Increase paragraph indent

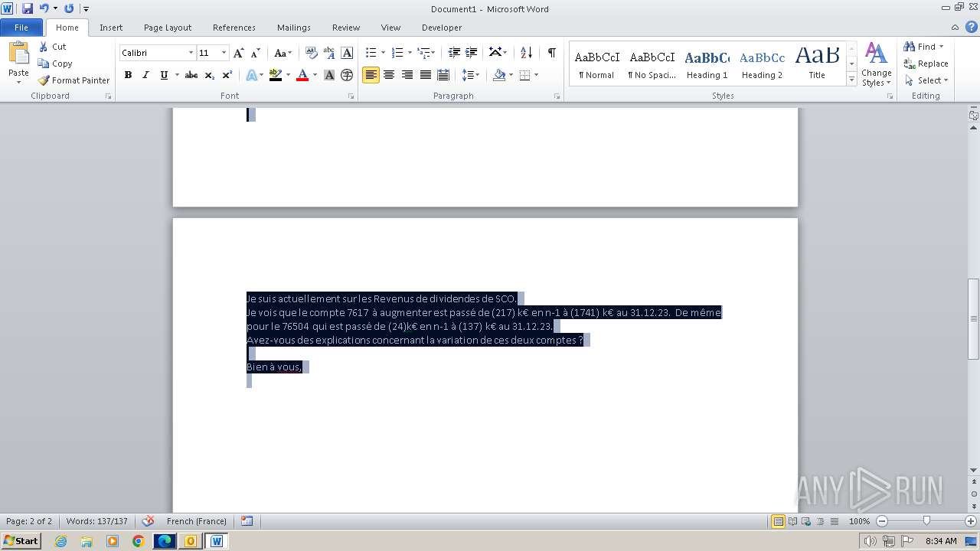472,53
